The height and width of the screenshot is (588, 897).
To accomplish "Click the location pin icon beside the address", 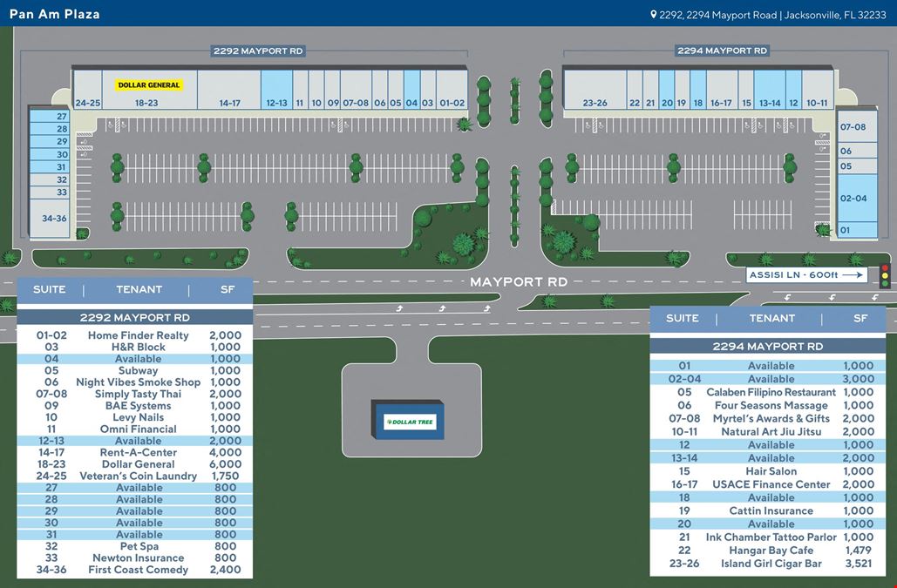I will tap(653, 15).
